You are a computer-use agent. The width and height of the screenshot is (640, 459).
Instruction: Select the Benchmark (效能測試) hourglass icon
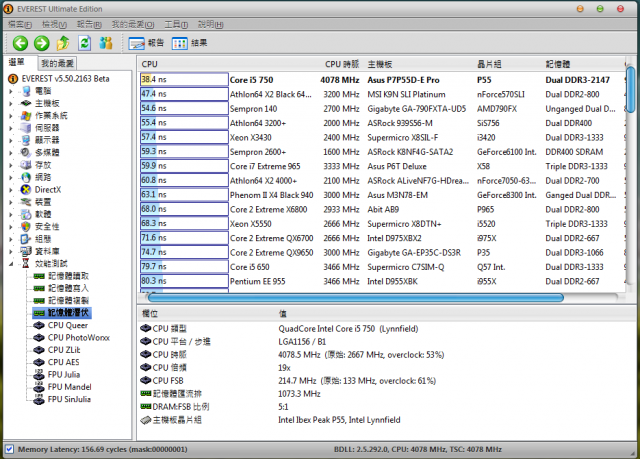26,264
